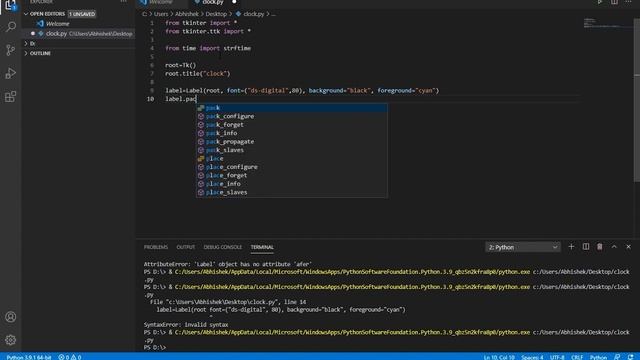Kill terminal with trash icon

[x=600, y=247]
